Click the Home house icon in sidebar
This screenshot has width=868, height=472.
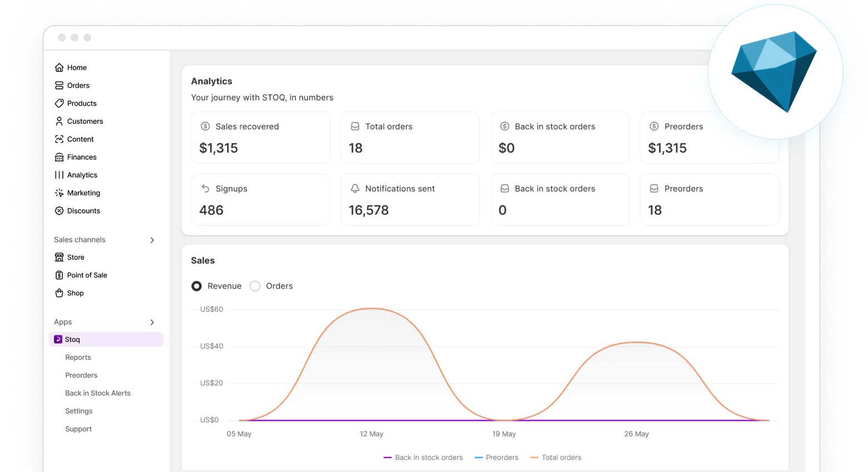(x=59, y=68)
